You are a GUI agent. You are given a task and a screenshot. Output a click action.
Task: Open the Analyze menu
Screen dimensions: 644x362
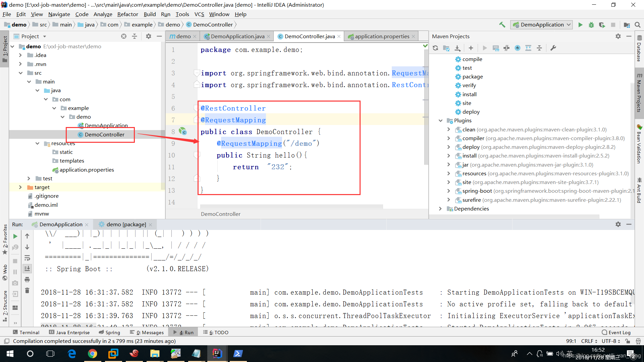click(x=103, y=14)
